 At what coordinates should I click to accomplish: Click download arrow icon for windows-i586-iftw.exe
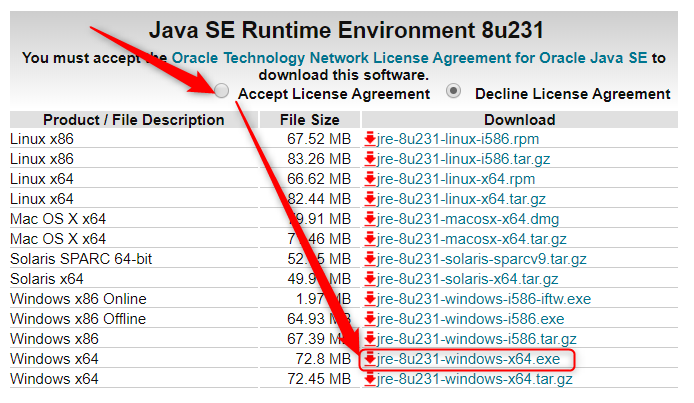370,299
